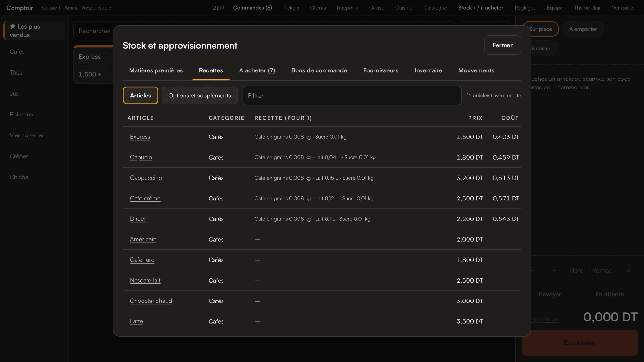Switch to Thème clair
The image size is (644, 362).
(x=587, y=8)
